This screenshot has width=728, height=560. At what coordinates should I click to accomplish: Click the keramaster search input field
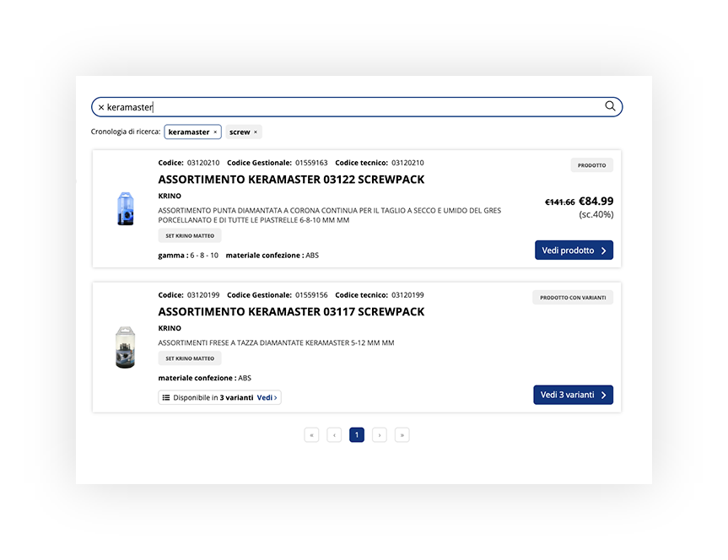tap(357, 107)
